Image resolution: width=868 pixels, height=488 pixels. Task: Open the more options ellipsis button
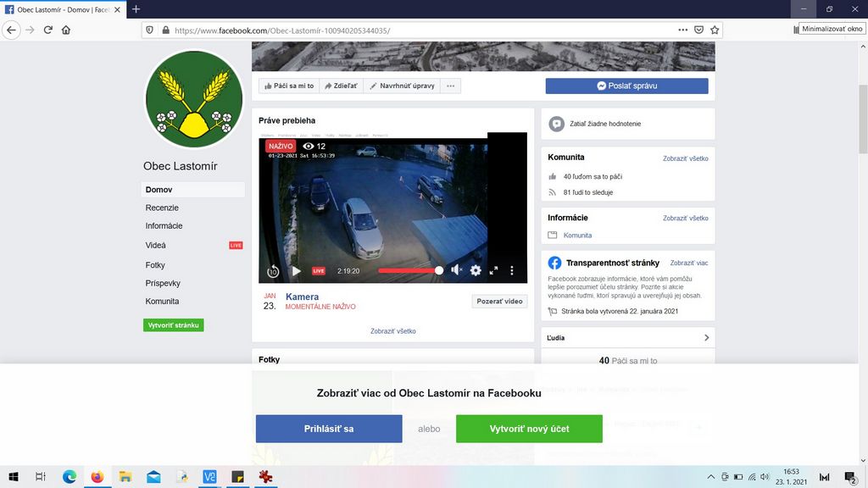pos(451,86)
